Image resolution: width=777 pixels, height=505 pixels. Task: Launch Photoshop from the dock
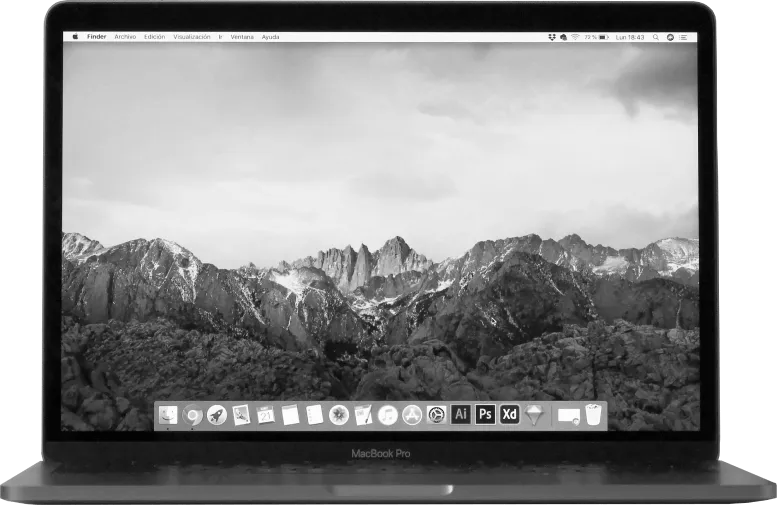[485, 414]
